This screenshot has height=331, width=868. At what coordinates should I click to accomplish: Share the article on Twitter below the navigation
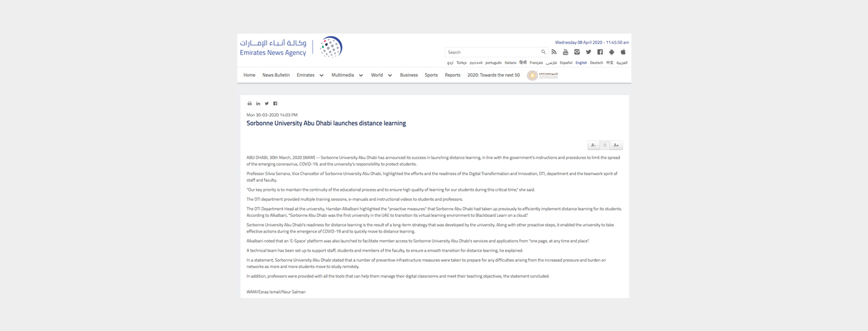[x=267, y=103]
